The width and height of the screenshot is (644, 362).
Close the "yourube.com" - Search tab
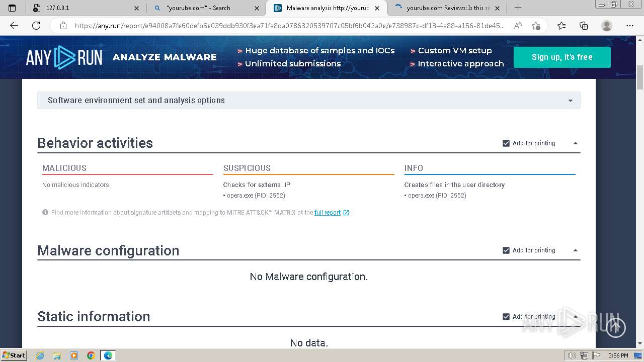tap(257, 8)
